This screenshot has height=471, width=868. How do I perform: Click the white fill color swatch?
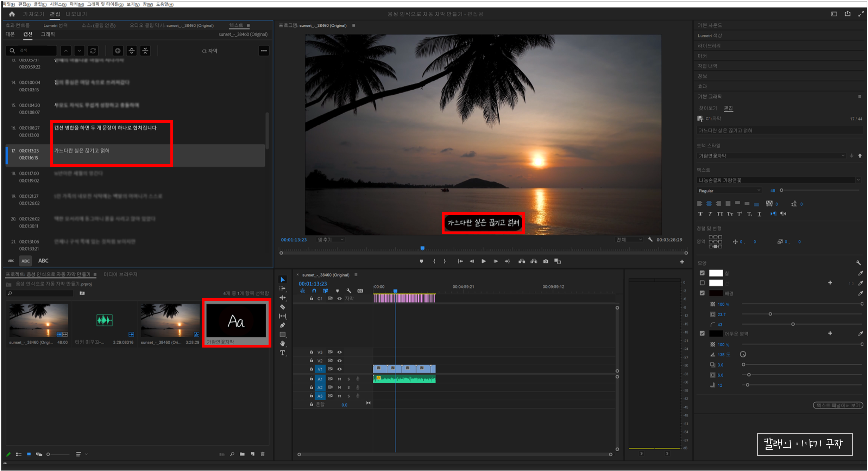(716, 273)
